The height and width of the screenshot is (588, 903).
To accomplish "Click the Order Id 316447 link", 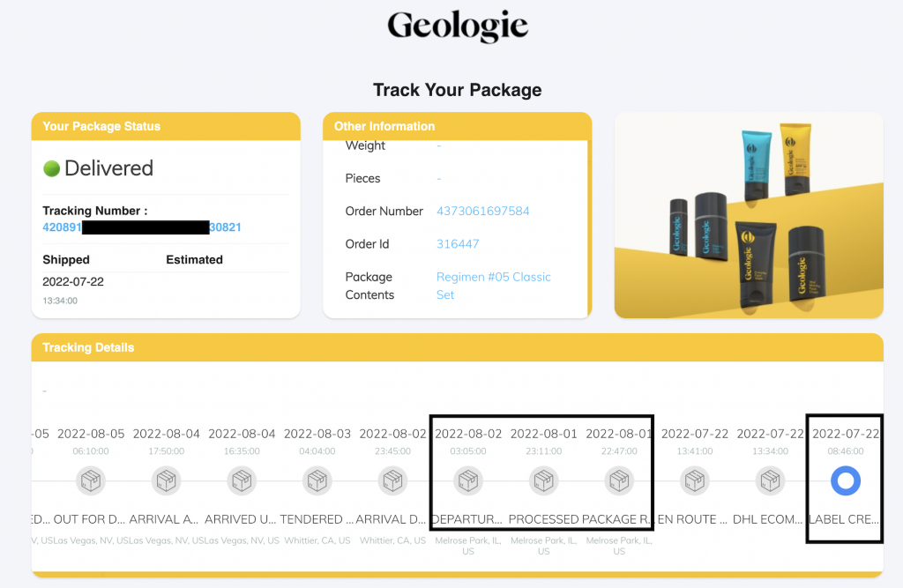I will pos(458,244).
